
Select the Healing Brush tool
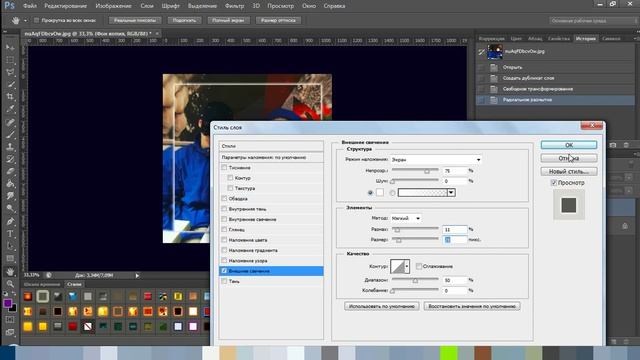[10, 122]
